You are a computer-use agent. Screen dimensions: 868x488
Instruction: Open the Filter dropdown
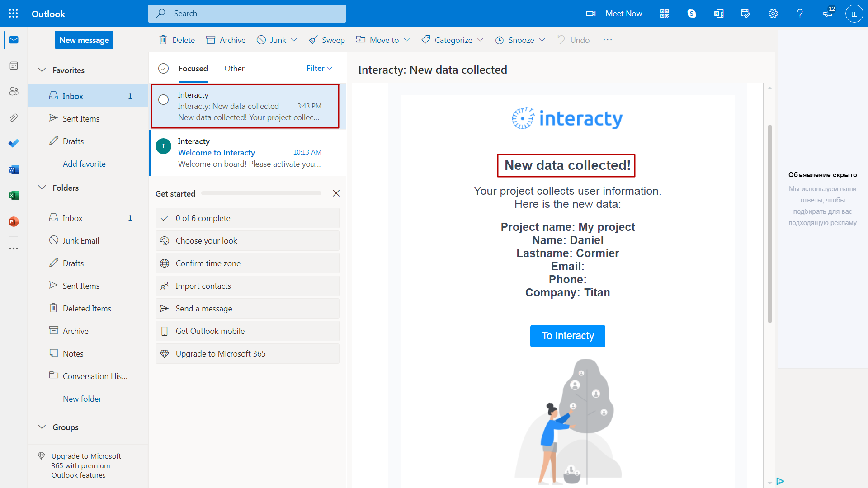tap(319, 68)
